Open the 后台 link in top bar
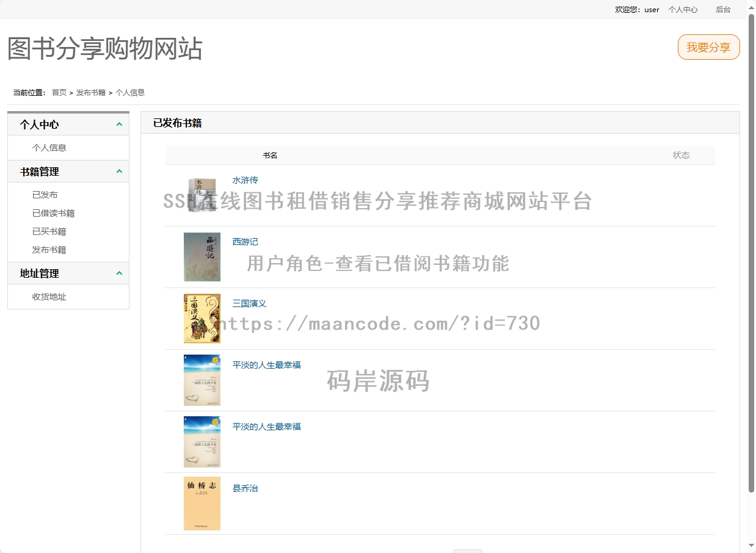Viewport: 756px width, 553px height. [x=723, y=10]
